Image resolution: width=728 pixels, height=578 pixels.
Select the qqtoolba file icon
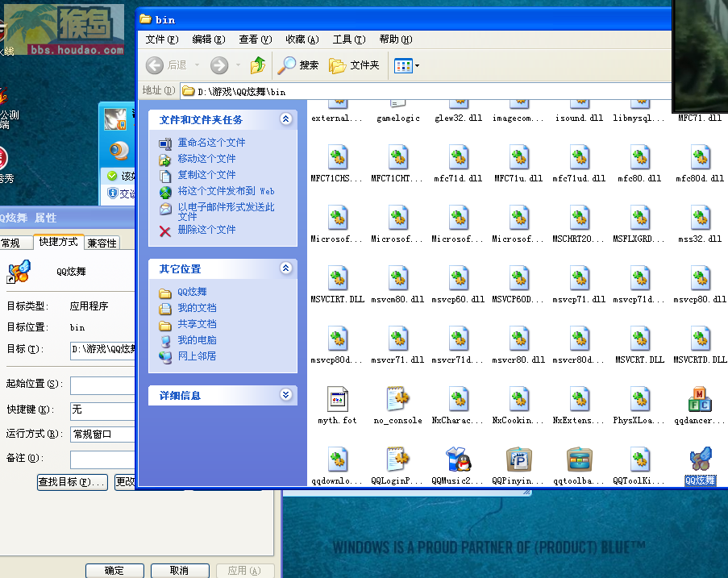[x=579, y=459]
